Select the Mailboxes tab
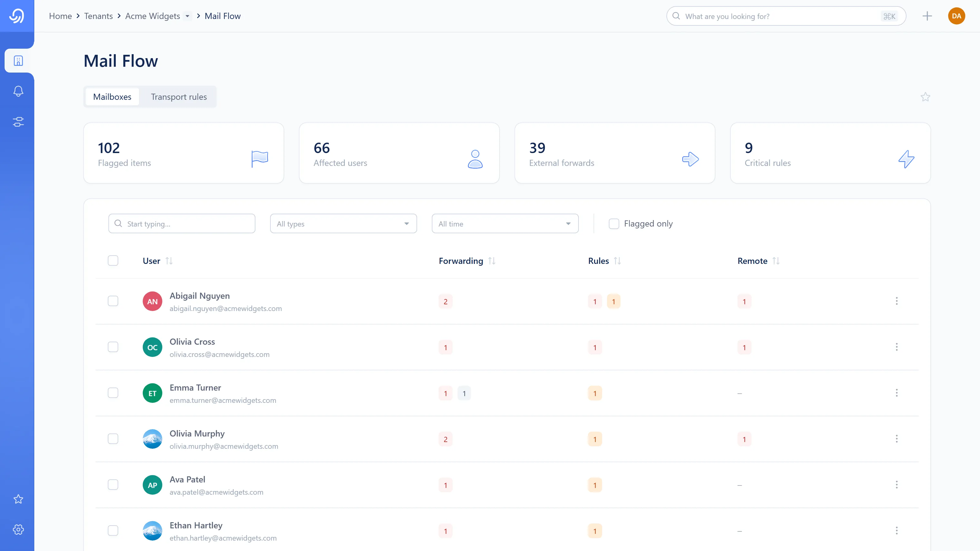 (x=112, y=97)
